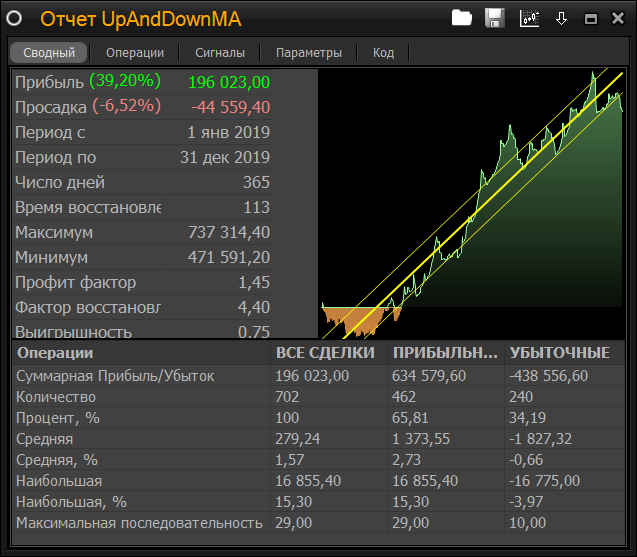Click the chart icon in the title bar
637x557 pixels.
point(529,18)
